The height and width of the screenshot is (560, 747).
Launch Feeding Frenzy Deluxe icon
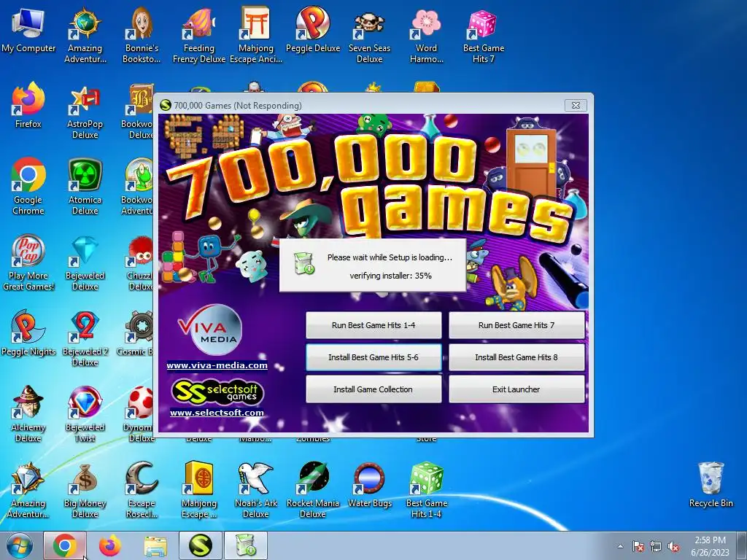point(198,34)
